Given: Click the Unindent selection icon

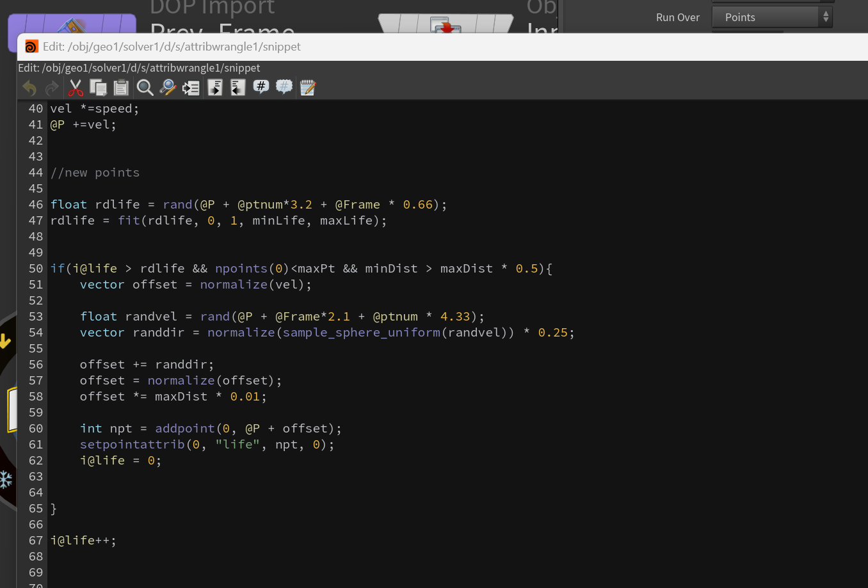Looking at the screenshot, I should (238, 88).
